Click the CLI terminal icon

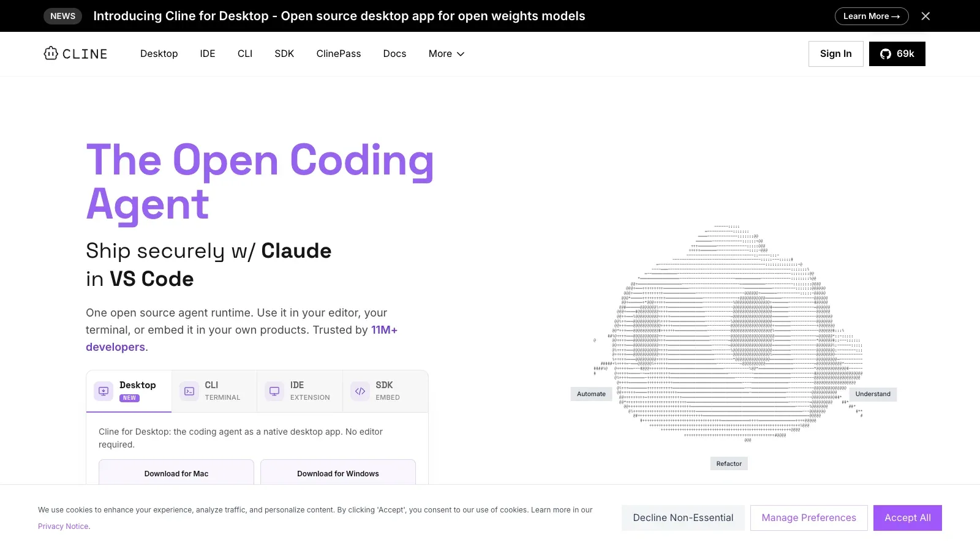click(x=189, y=391)
